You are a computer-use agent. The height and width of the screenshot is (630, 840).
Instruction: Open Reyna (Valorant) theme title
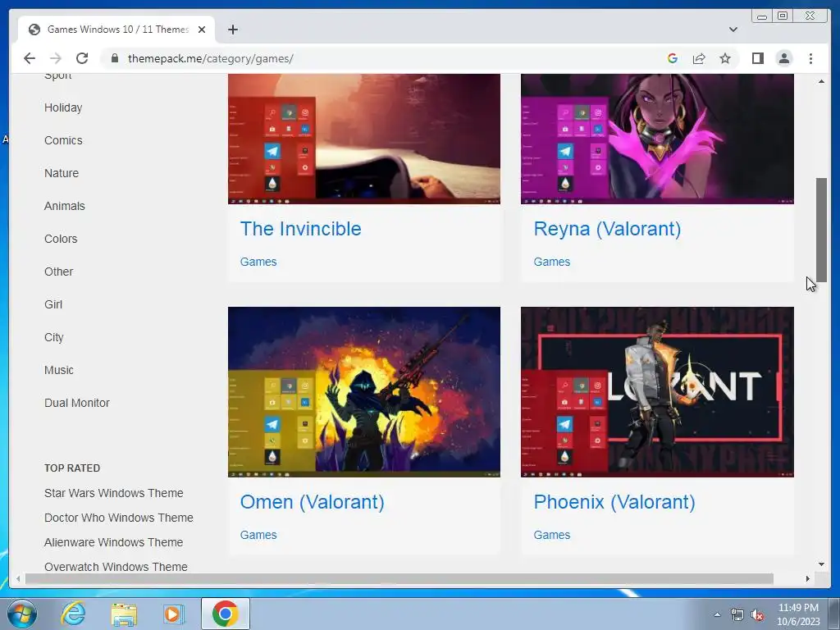607,229
